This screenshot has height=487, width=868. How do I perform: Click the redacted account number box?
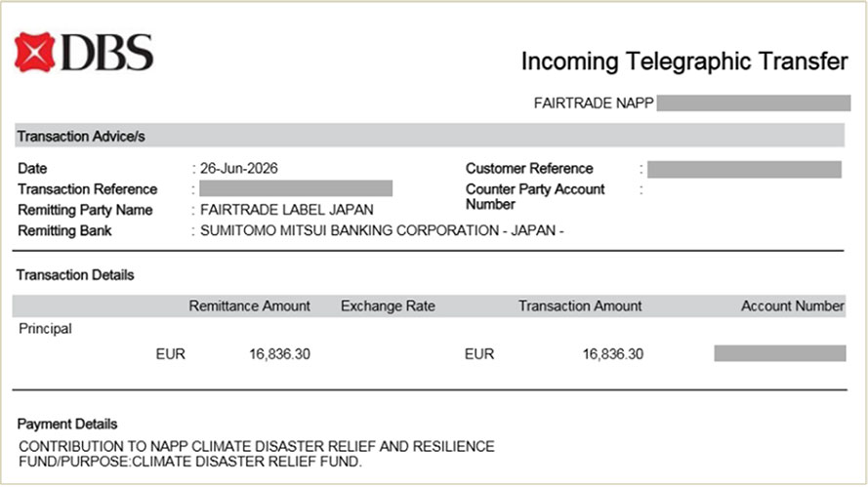point(780,353)
